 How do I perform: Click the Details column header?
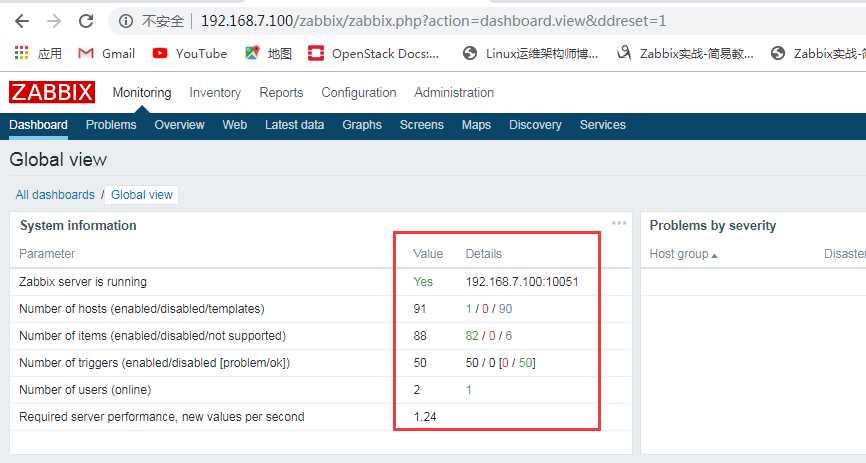484,254
